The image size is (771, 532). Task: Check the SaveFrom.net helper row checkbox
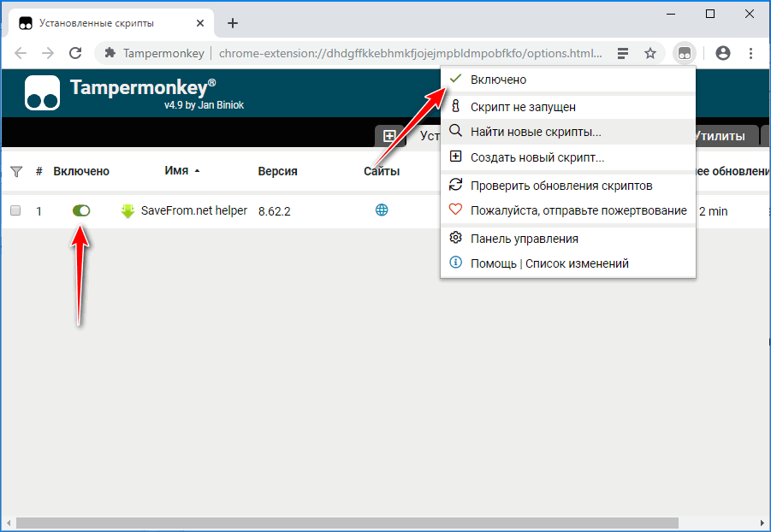coord(15,211)
